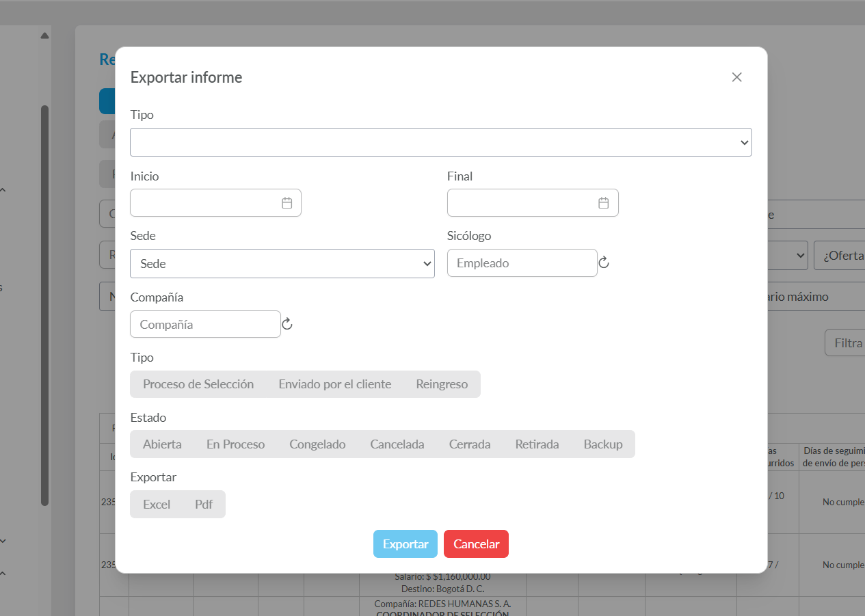Select Enviado por el cliente type
The width and height of the screenshot is (865, 616).
click(334, 384)
